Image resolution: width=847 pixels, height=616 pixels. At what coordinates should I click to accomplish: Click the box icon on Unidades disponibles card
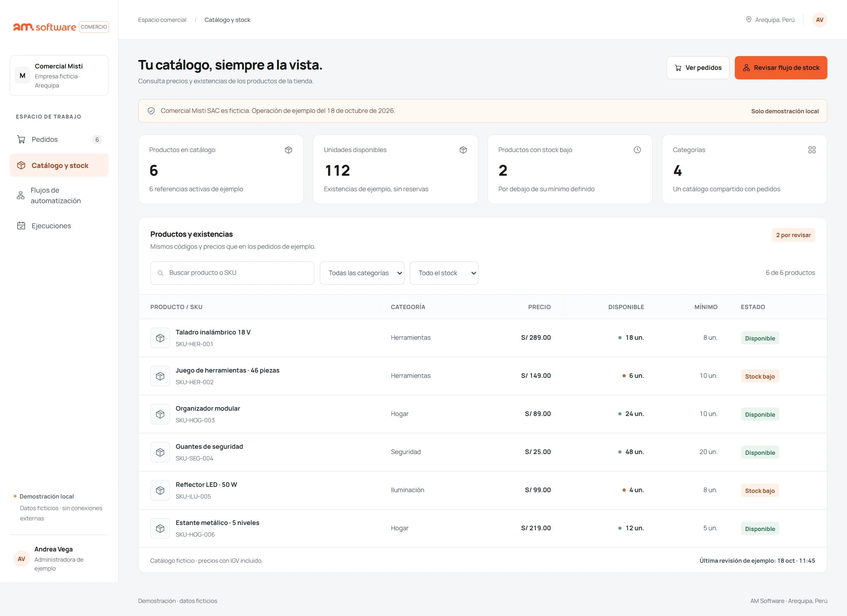pyautogui.click(x=463, y=150)
